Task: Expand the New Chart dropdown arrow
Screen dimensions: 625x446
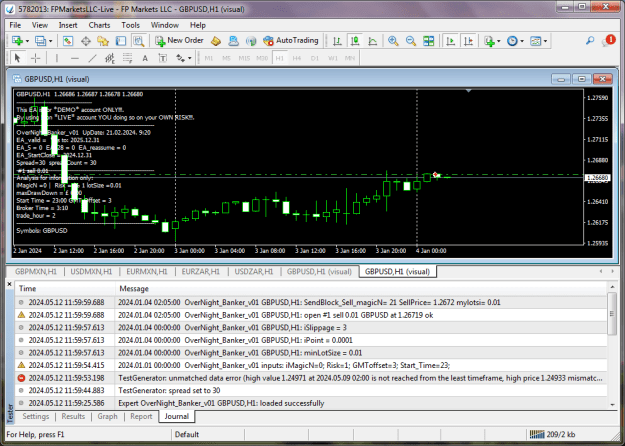Action: click(27, 41)
